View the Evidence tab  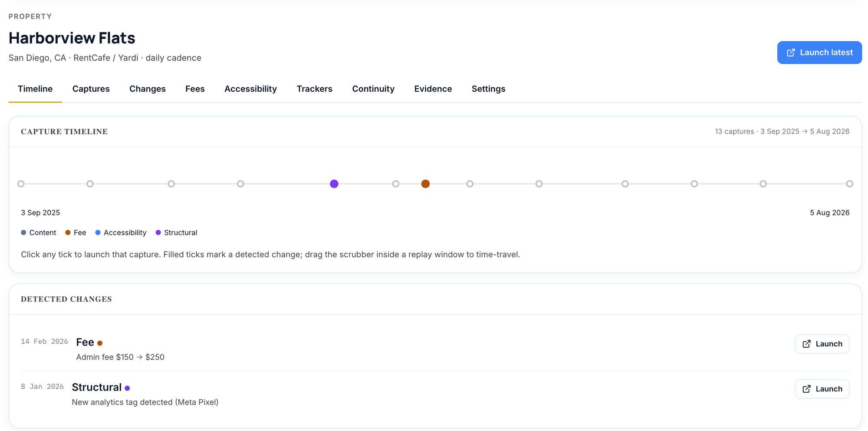(433, 89)
